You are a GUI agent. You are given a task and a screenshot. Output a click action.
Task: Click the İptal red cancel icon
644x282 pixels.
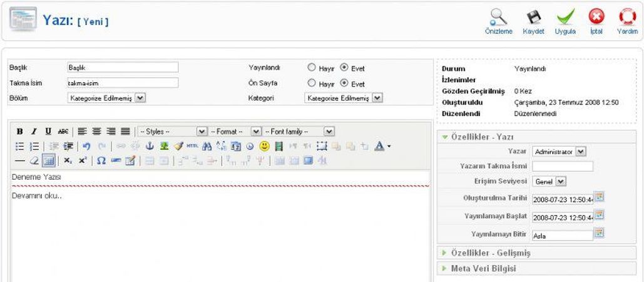[x=596, y=17]
